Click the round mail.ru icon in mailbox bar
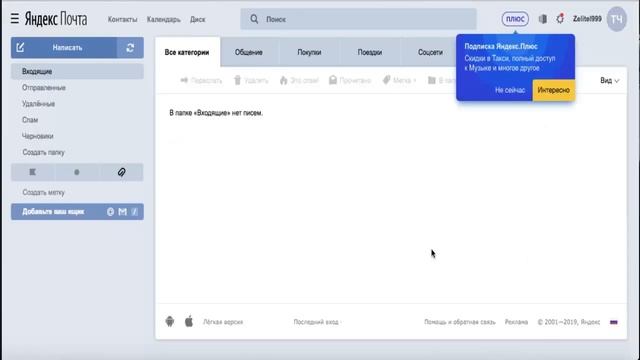Viewport: 640px width, 360px height. pyautogui.click(x=110, y=211)
